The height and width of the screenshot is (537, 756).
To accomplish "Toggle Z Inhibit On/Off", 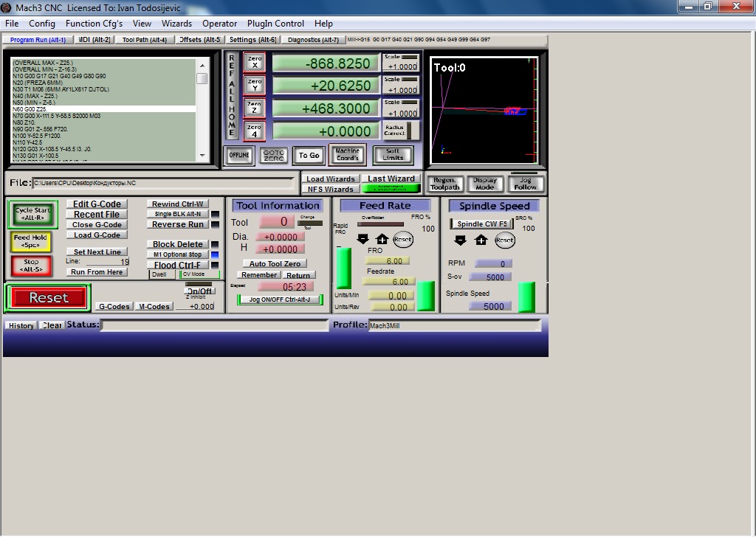I will click(x=199, y=291).
